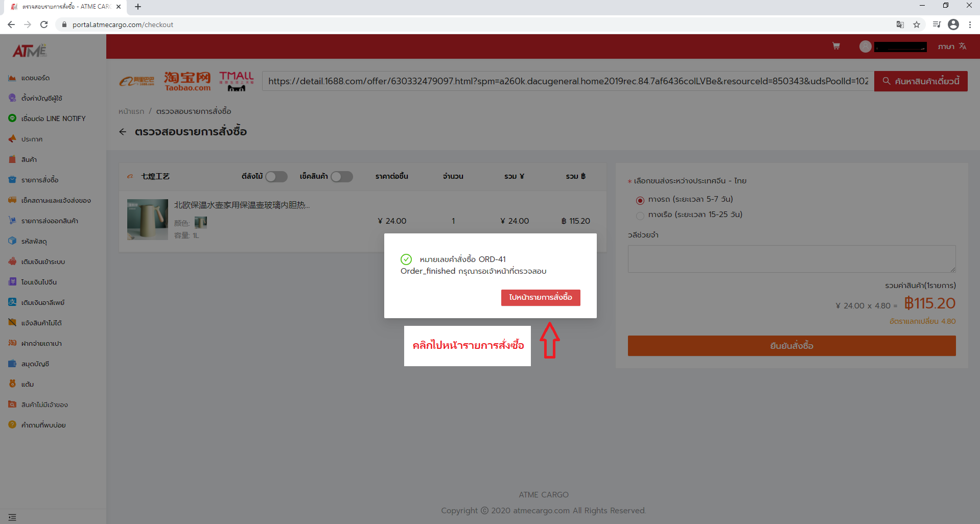Collapse the sidebar using bottom menu icon

pos(12,517)
